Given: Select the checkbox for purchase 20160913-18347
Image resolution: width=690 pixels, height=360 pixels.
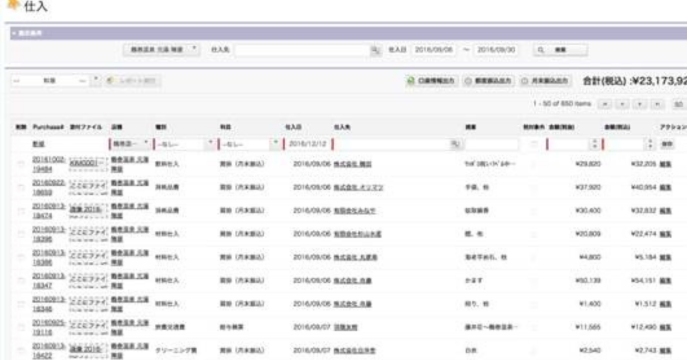Looking at the screenshot, I should [x=21, y=281].
